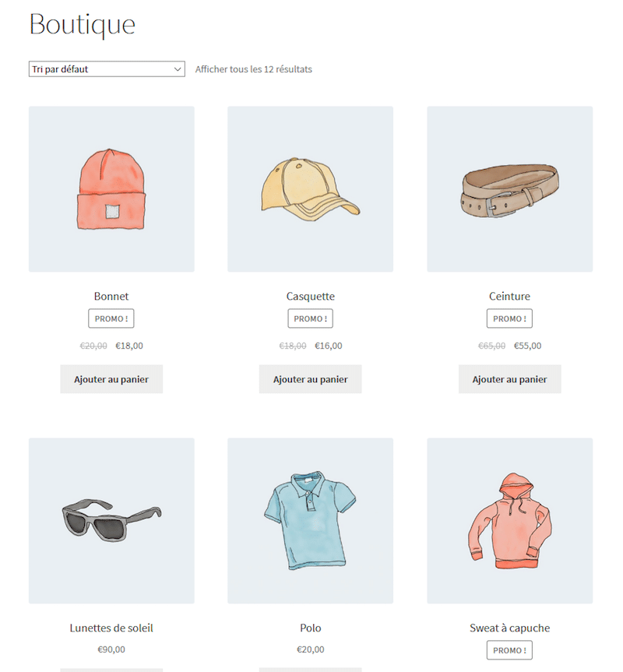Open the Casquette cap product image

coord(310,189)
